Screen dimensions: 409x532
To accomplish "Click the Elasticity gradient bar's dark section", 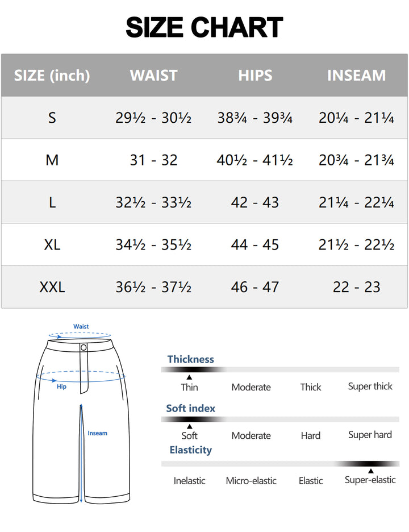I will [x=370, y=464].
